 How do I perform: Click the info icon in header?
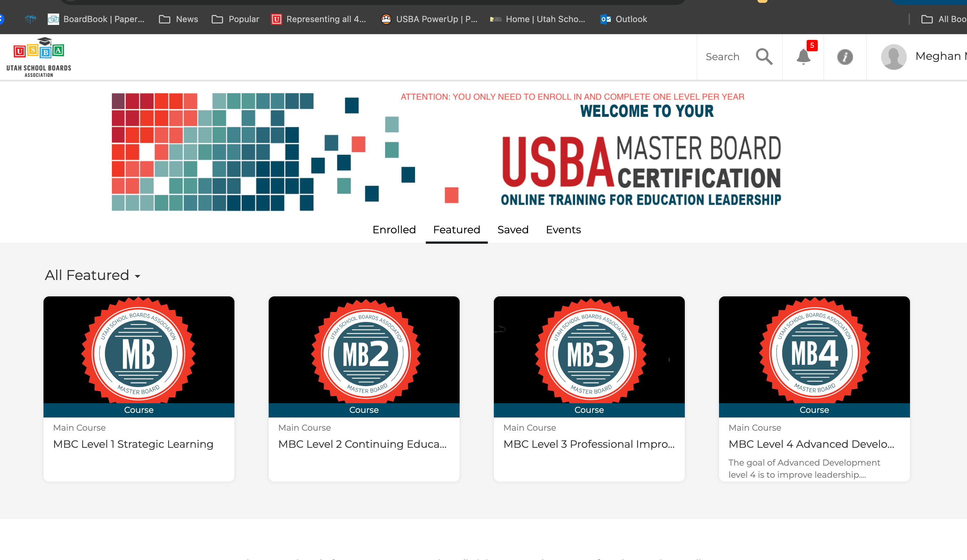point(845,57)
